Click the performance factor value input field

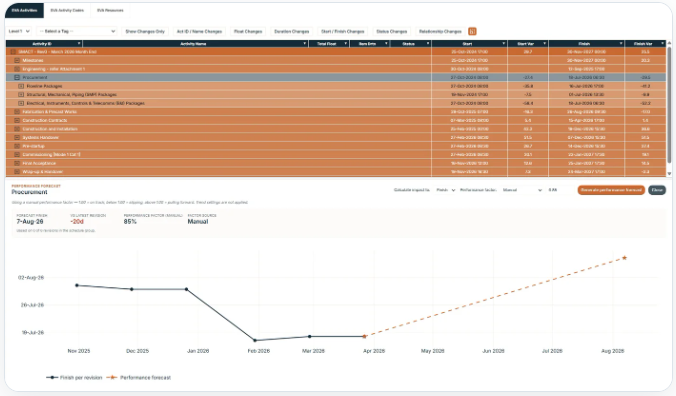pos(559,190)
